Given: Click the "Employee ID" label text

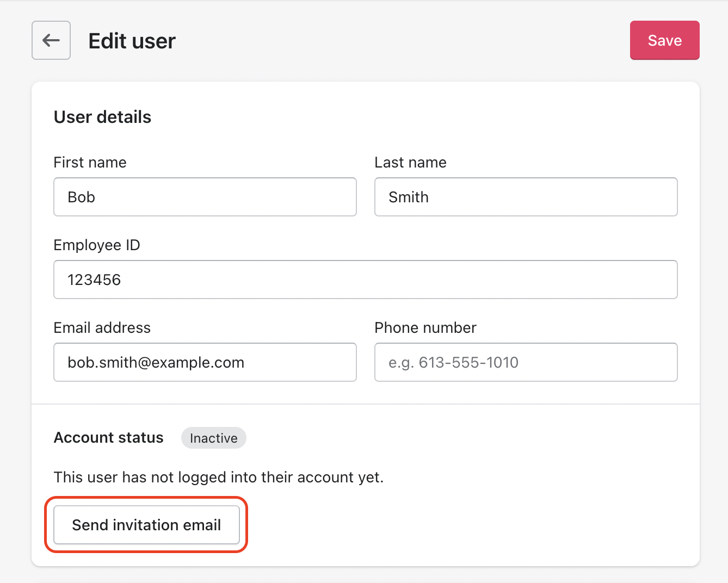Looking at the screenshot, I should (96, 245).
